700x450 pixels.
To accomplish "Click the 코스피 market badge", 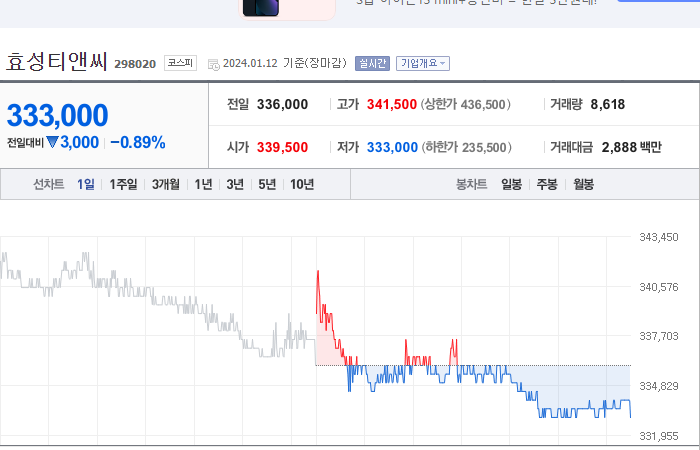I will tap(180, 63).
